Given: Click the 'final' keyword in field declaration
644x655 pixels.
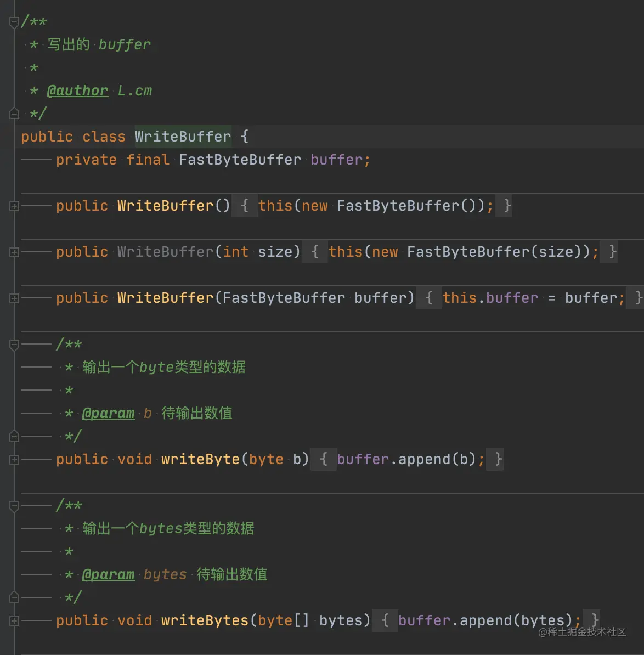Looking at the screenshot, I should point(148,160).
